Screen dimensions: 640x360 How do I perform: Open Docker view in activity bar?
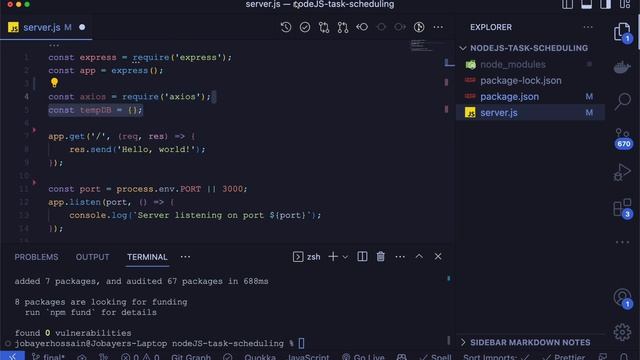[x=622, y=67]
